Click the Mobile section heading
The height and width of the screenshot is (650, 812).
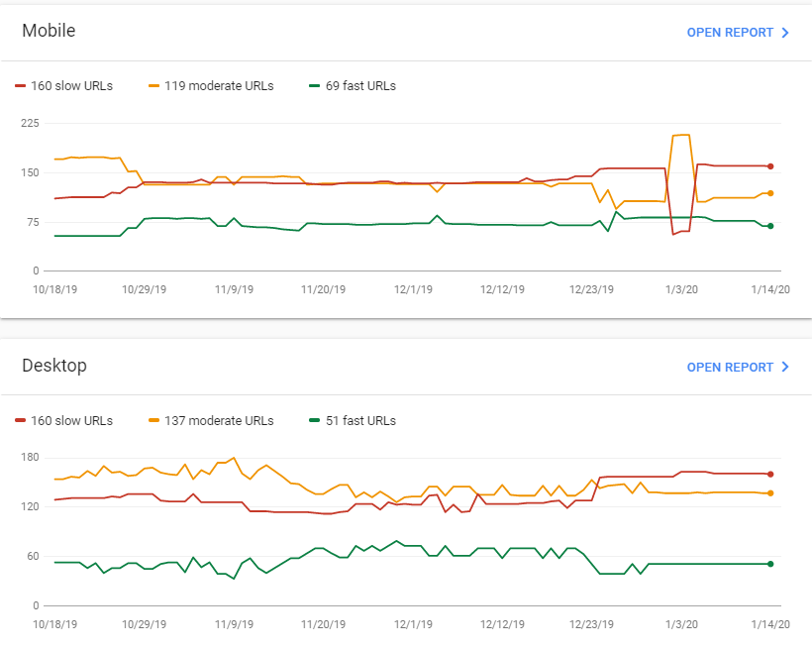click(49, 31)
